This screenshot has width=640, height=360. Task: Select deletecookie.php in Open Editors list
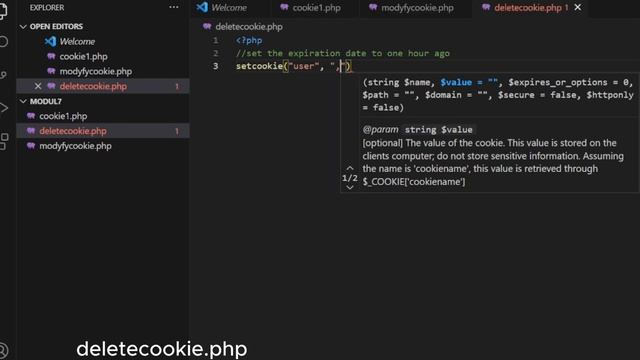click(x=93, y=86)
